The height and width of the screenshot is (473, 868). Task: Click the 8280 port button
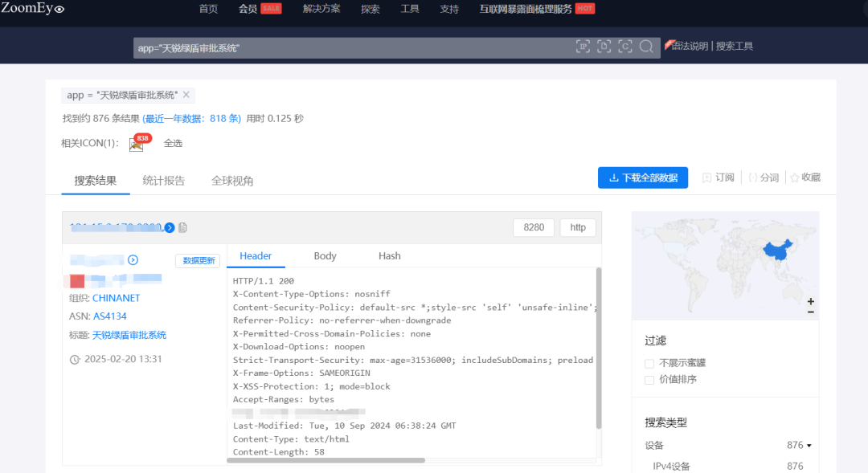[534, 227]
